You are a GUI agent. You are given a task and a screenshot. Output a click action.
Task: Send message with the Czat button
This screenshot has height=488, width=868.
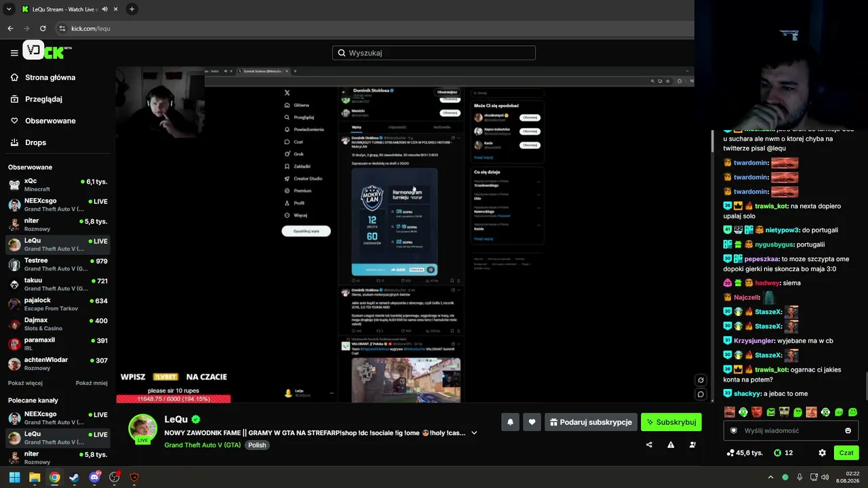(x=846, y=453)
